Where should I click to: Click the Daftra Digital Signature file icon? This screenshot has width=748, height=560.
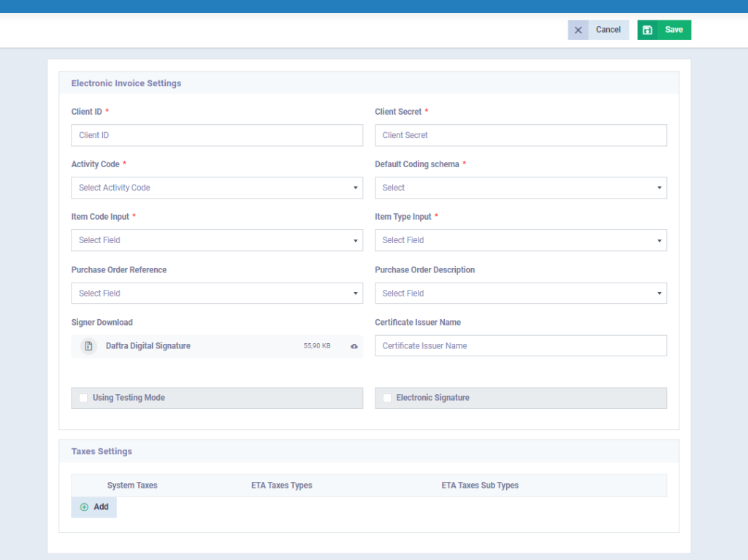pyautogui.click(x=88, y=346)
